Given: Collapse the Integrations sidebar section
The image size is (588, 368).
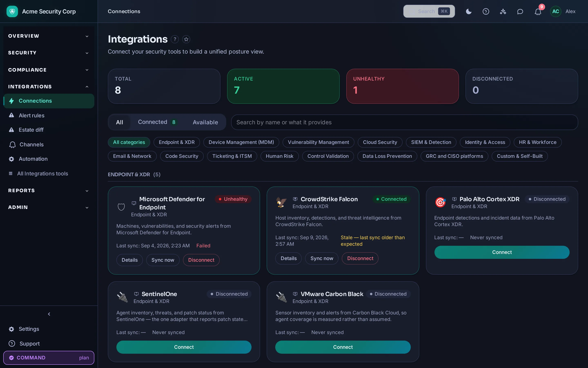Looking at the screenshot, I should coord(49,87).
